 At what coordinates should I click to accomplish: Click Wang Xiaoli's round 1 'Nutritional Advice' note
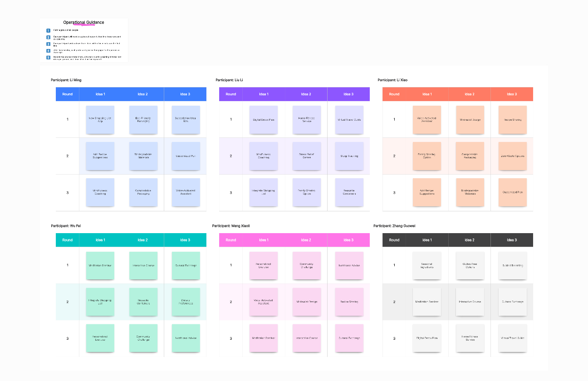click(349, 265)
